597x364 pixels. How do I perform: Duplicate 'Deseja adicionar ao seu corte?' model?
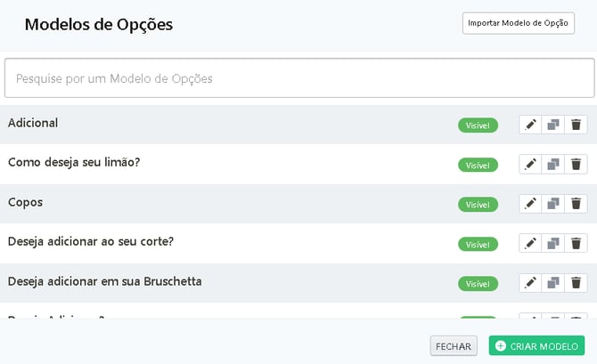pos(553,244)
